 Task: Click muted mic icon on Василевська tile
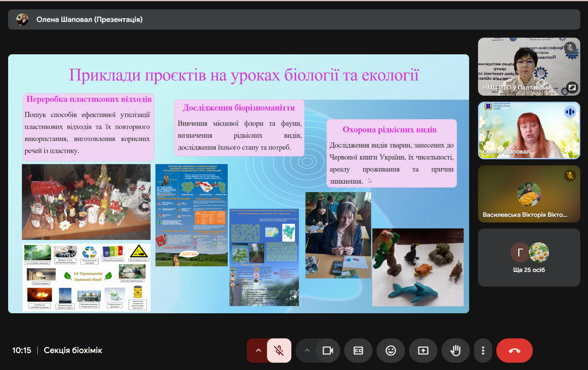pos(570,175)
